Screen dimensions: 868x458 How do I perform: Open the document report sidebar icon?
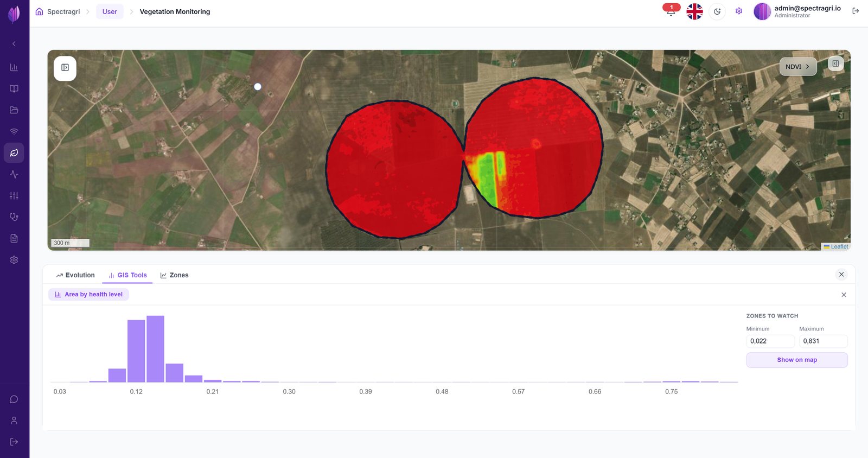click(x=14, y=239)
